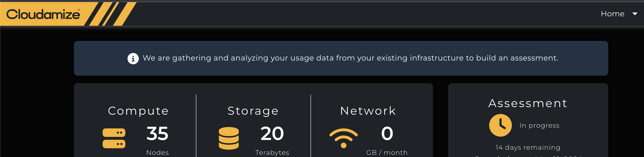Click the Cloudamize logo
This screenshot has height=157, width=644.
tap(43, 14)
